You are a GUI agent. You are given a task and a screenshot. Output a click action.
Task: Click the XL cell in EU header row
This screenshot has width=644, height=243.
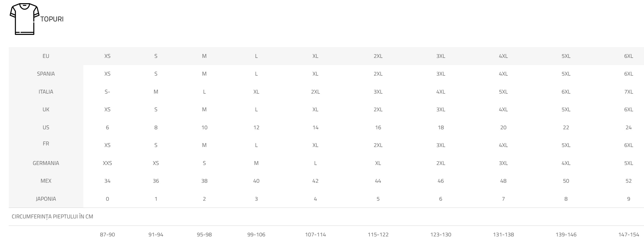pos(315,56)
